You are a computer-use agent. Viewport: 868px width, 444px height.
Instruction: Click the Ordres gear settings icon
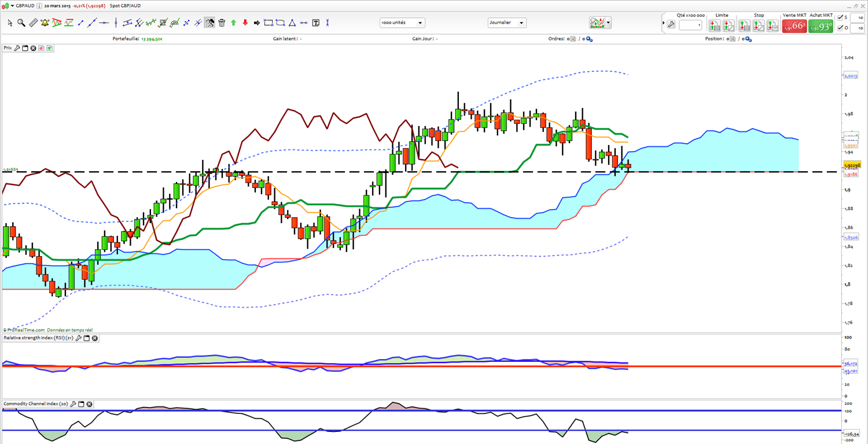click(589, 39)
